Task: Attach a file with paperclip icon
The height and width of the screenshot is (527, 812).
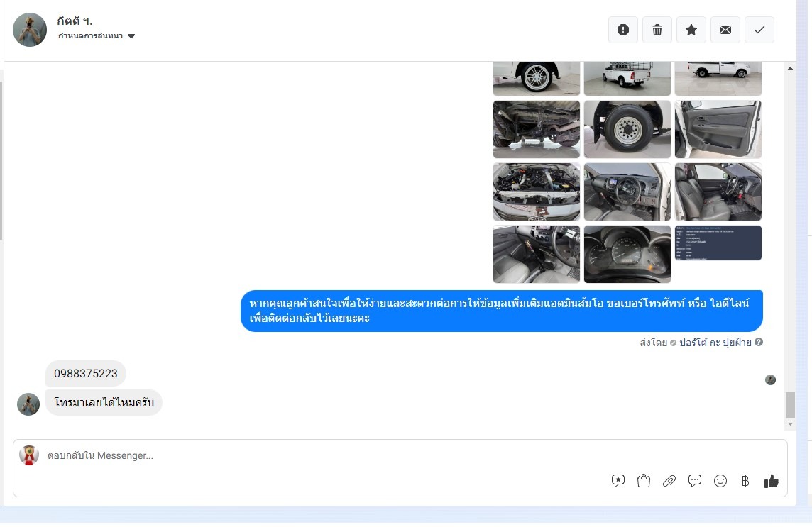Action: point(669,481)
